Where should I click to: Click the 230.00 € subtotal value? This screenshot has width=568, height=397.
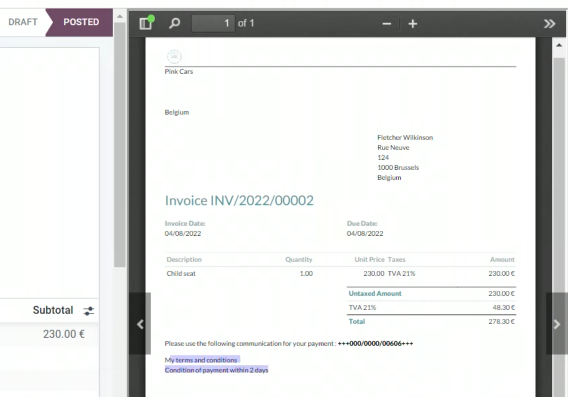click(64, 334)
